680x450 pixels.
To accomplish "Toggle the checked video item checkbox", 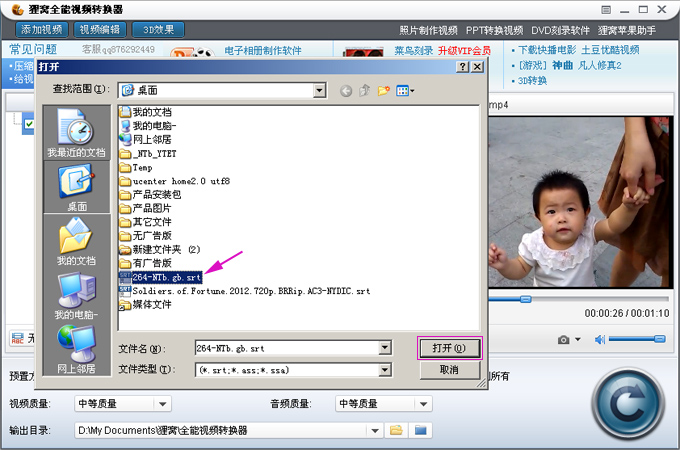I will coord(29,124).
